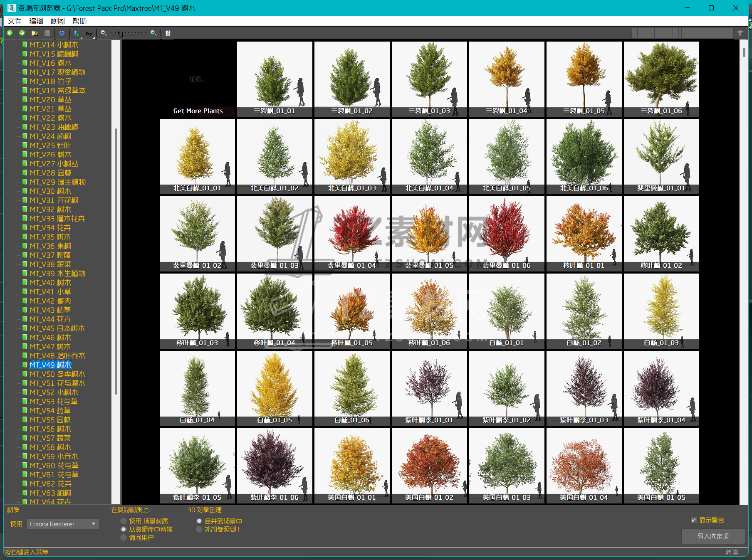Select MT_V29 湿生植物 in the library tree
The image size is (752, 560).
58,182
